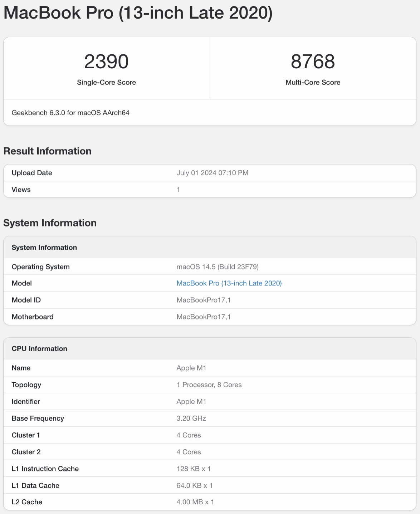This screenshot has width=420, height=514.
Task: Select the multi-core score number 8768
Action: 313,62
